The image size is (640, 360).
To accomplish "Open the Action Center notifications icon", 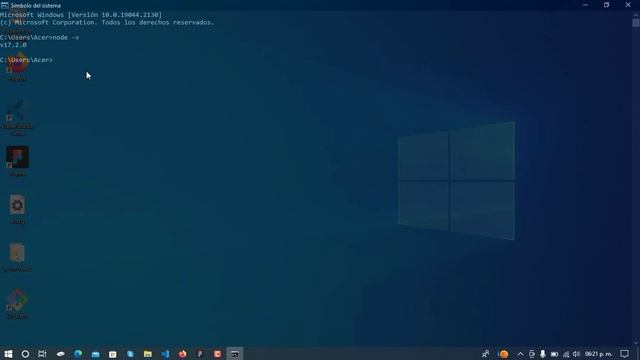I will click(x=624, y=354).
